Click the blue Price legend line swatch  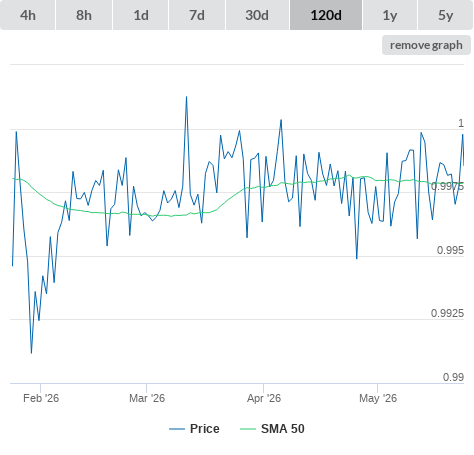(x=177, y=429)
